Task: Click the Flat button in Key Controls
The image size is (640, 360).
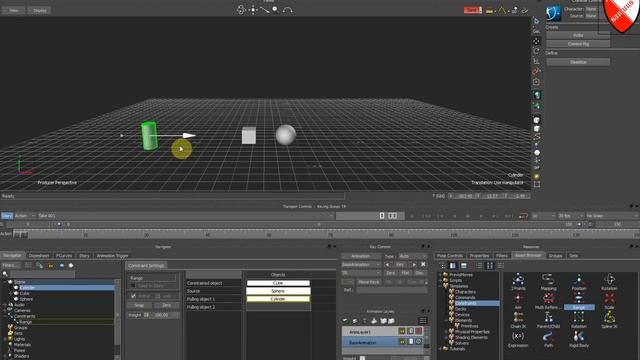Action: [x=405, y=273]
